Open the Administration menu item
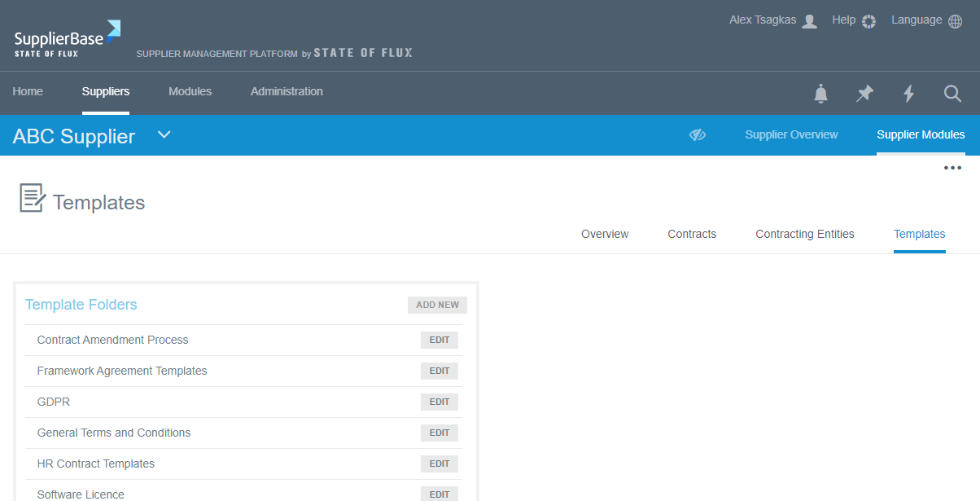This screenshot has height=501, width=980. [x=287, y=91]
